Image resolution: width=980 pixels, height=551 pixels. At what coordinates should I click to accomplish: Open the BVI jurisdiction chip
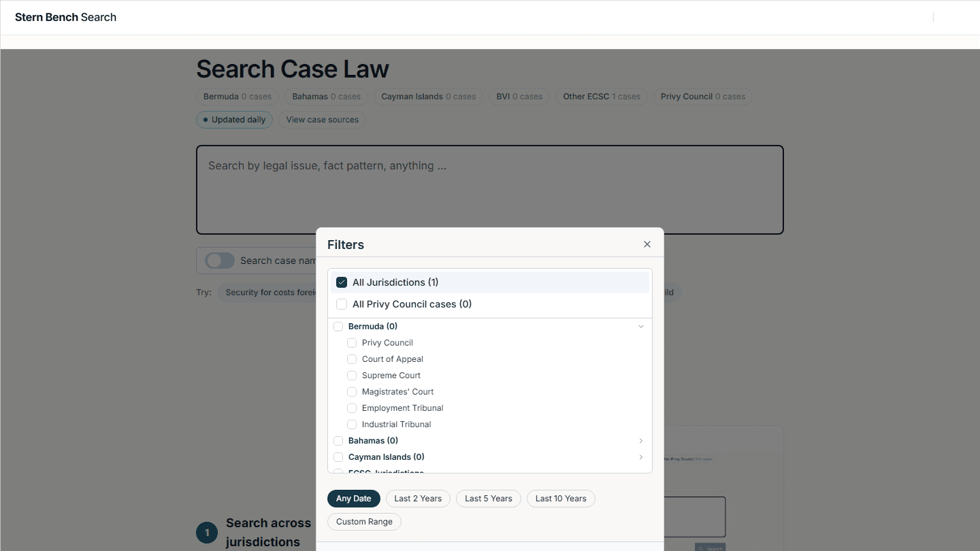[x=519, y=96]
